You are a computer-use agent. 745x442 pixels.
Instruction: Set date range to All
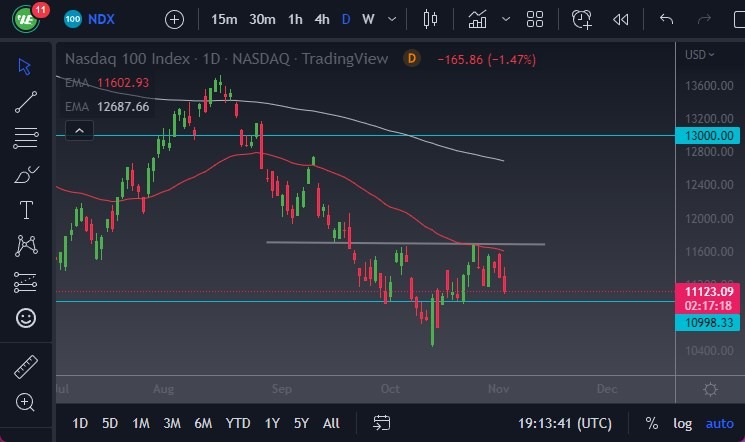[x=331, y=423]
